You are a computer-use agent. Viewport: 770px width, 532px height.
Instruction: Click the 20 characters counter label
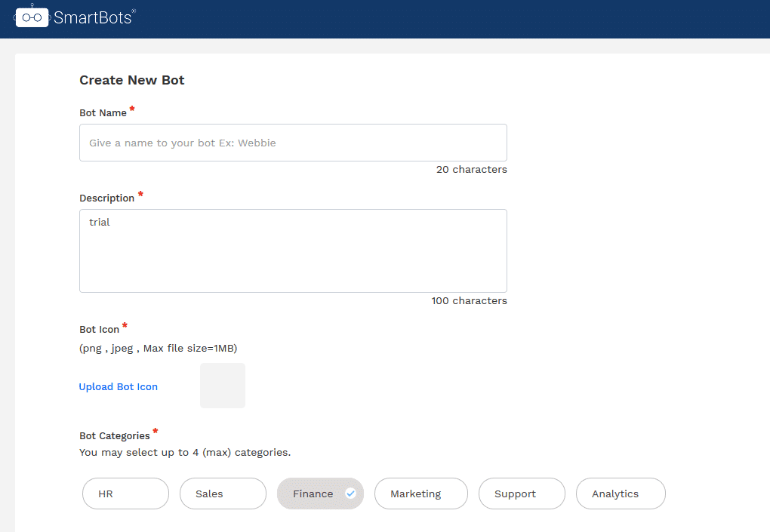click(471, 169)
